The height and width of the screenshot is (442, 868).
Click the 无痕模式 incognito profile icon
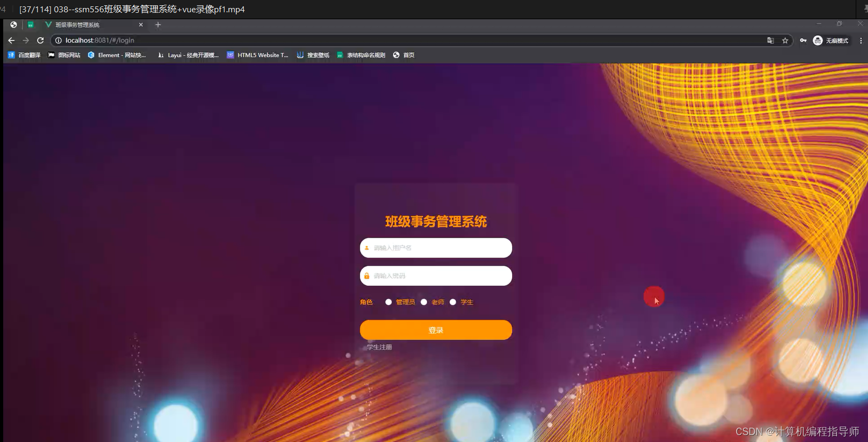tap(831, 41)
